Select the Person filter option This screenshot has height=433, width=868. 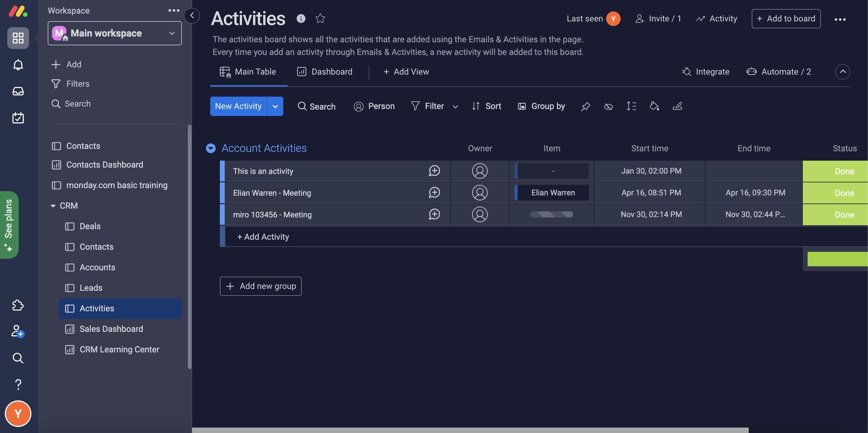point(374,106)
